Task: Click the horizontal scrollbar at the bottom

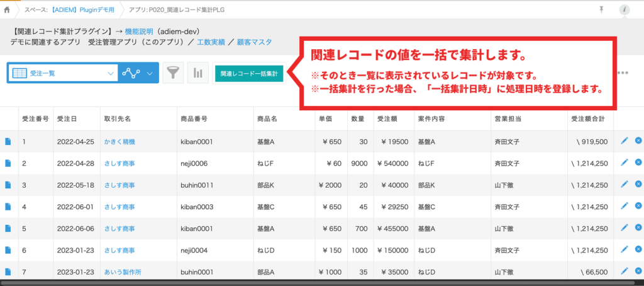Action: tap(314, 282)
